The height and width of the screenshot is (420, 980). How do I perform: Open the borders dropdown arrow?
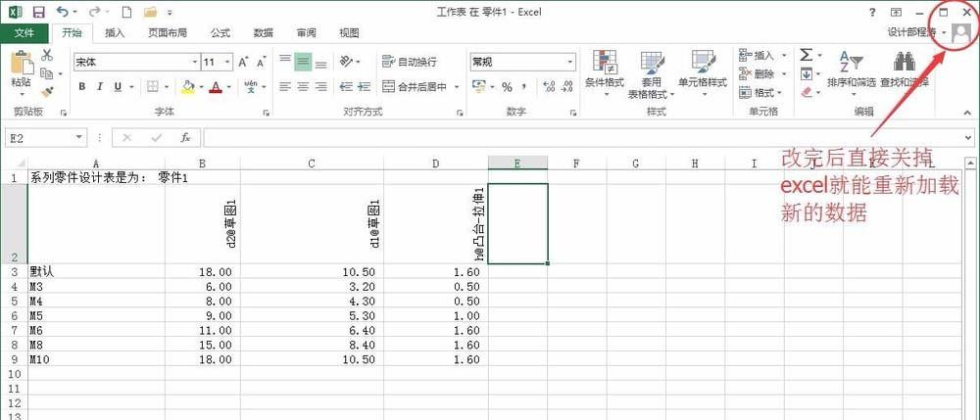click(x=167, y=87)
